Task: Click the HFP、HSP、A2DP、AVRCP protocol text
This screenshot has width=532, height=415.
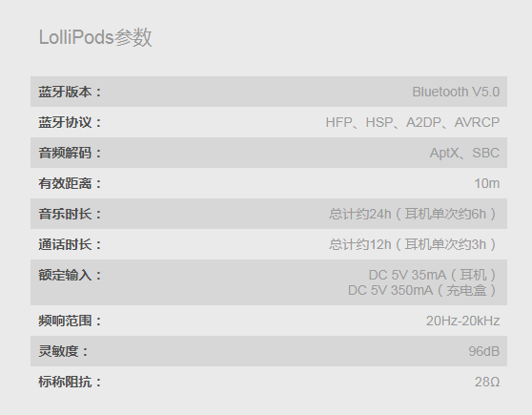Action: tap(413, 123)
